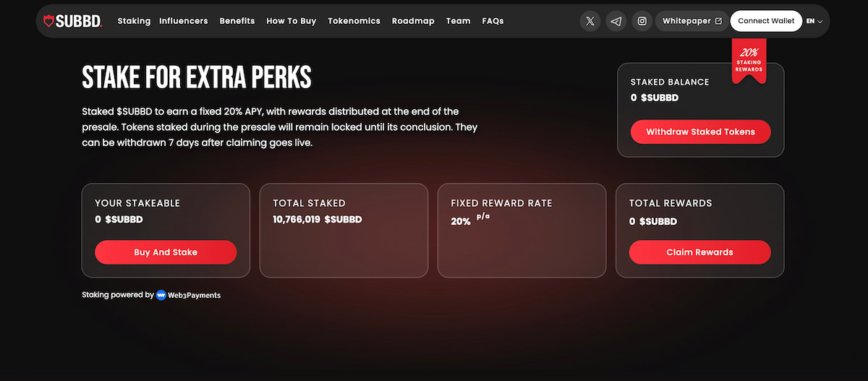This screenshot has height=381, width=868.
Task: View the Roadmap nav link
Action: click(x=413, y=21)
